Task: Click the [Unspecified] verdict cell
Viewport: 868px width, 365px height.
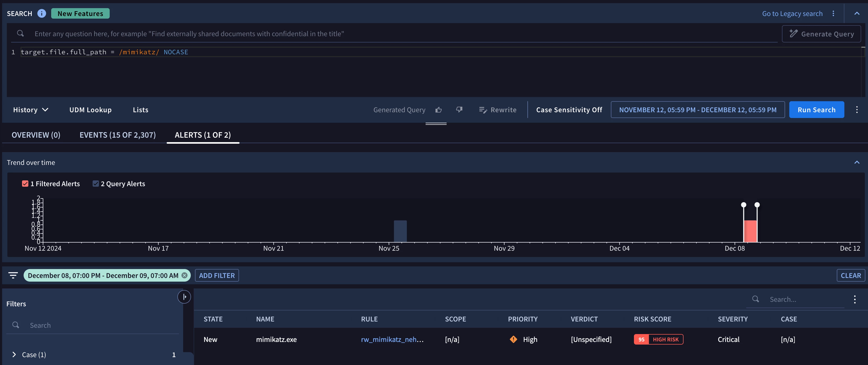Action: click(x=591, y=339)
